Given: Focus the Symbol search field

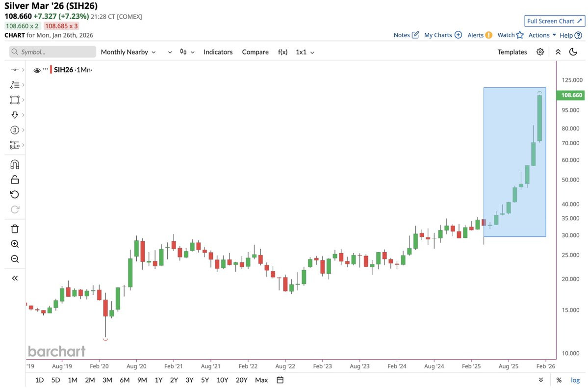Looking at the screenshot, I should pos(52,52).
